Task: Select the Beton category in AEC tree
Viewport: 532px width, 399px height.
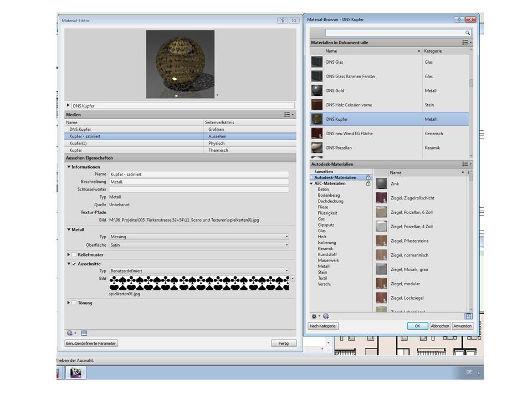Action: pyautogui.click(x=323, y=190)
